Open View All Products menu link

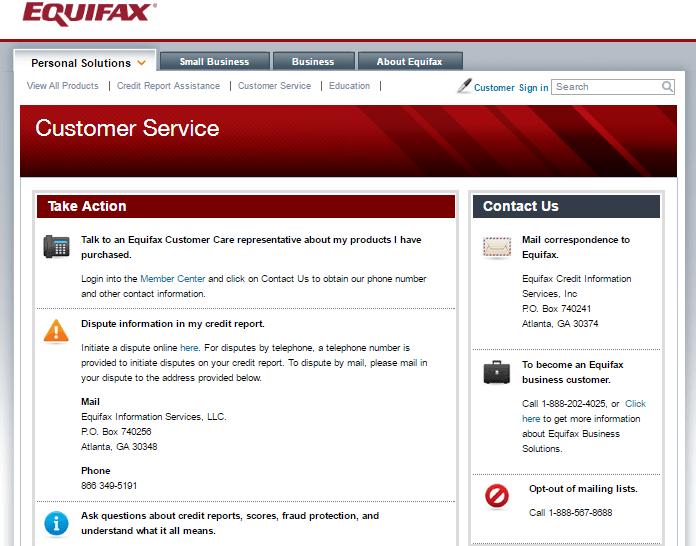coord(63,86)
